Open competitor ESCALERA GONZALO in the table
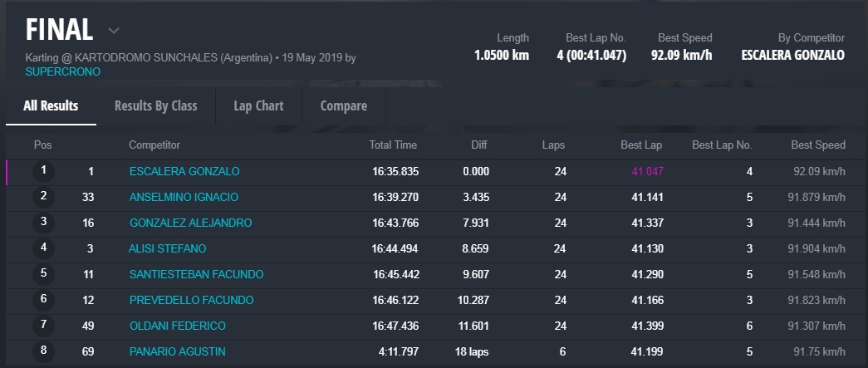 [x=184, y=171]
